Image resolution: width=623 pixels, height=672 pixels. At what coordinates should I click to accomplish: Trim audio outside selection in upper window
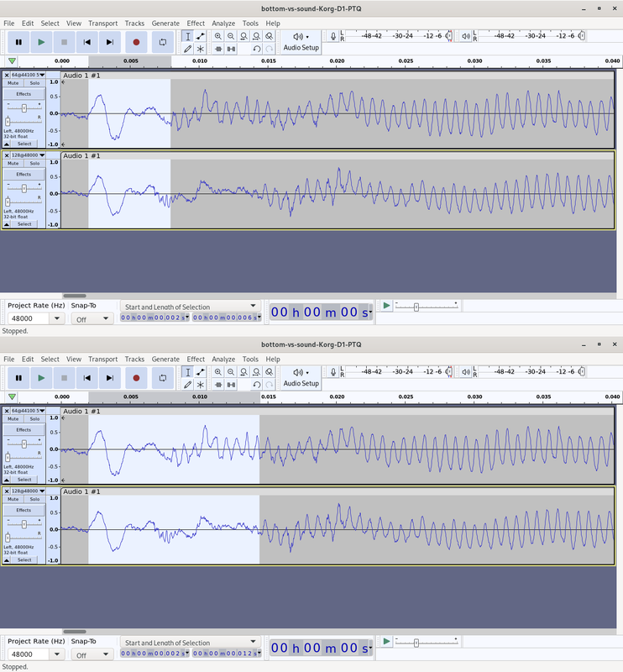[x=218, y=49]
